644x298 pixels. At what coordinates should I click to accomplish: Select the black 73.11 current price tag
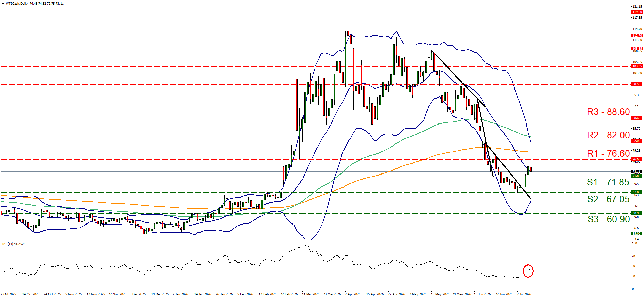[636, 172]
